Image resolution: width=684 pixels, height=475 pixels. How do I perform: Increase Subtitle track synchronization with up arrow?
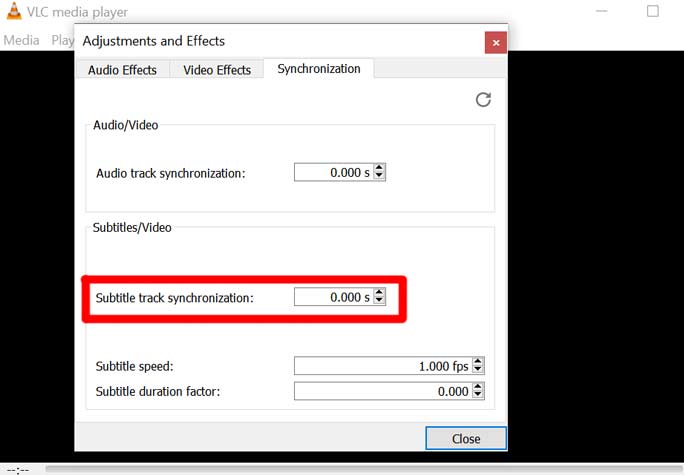coord(379,293)
